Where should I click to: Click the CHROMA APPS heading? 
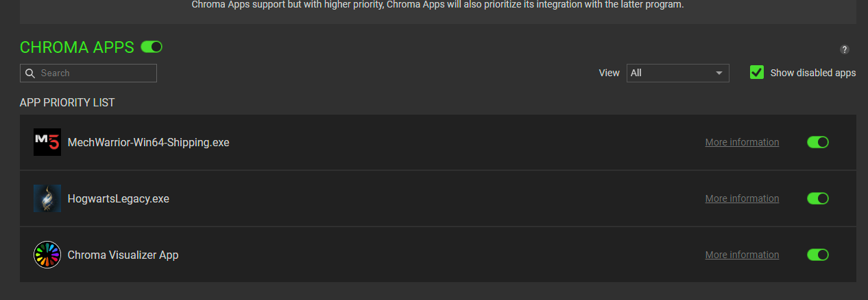coord(77,47)
